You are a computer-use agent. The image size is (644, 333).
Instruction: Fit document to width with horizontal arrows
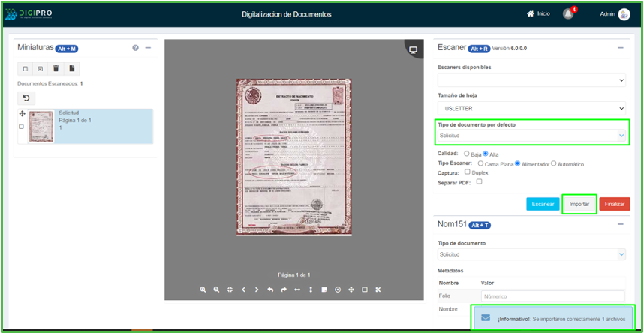point(297,289)
